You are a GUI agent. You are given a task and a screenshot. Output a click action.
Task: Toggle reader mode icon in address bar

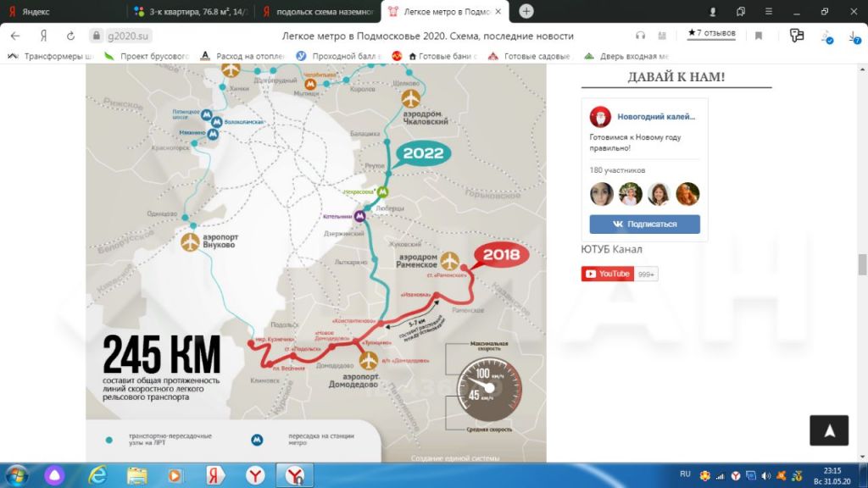tap(662, 36)
